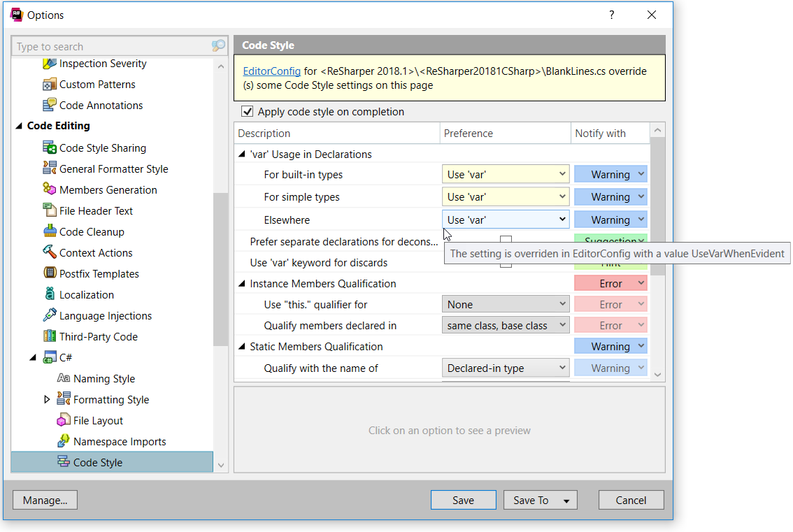Open the Save To dropdown arrow
This screenshot has height=532, width=793.
click(566, 501)
